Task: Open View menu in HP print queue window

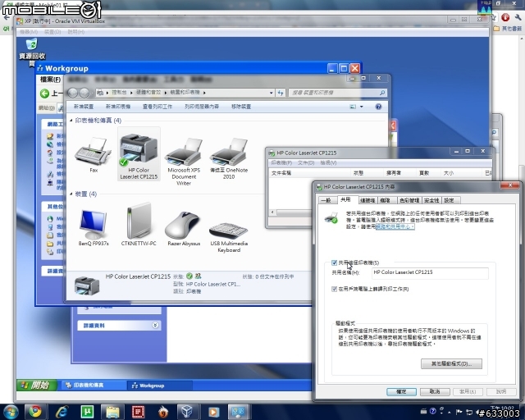Action: pyautogui.click(x=328, y=162)
